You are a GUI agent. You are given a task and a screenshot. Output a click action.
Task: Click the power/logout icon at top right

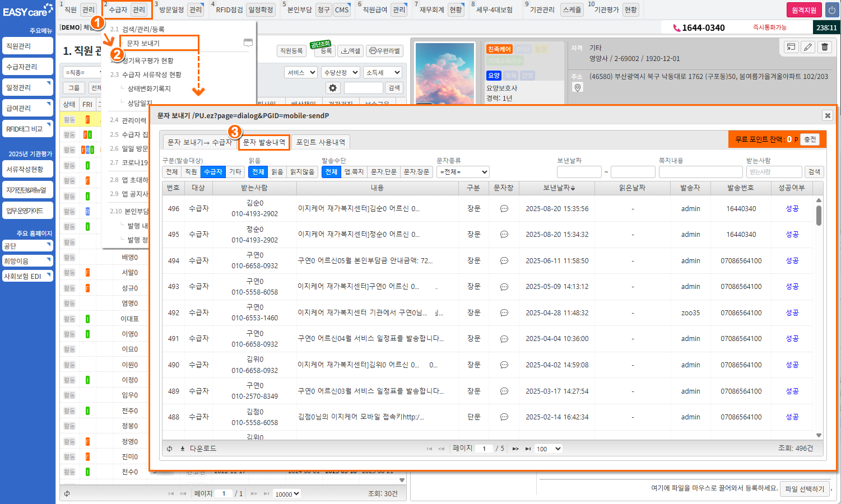coord(831,10)
